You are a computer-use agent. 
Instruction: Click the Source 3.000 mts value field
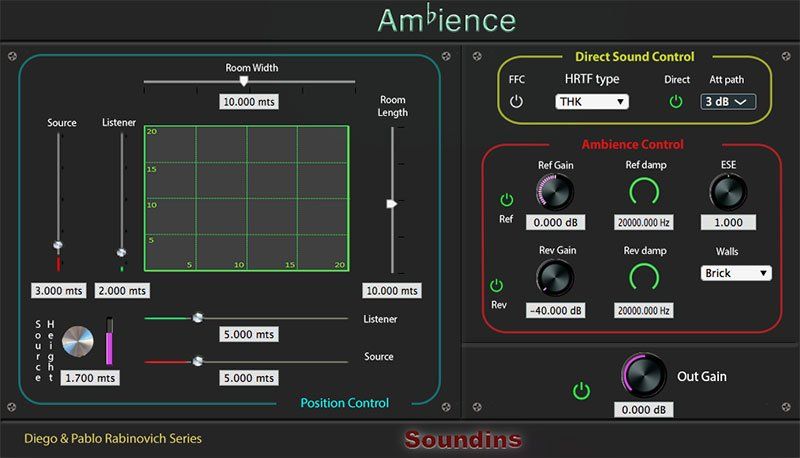[58, 291]
